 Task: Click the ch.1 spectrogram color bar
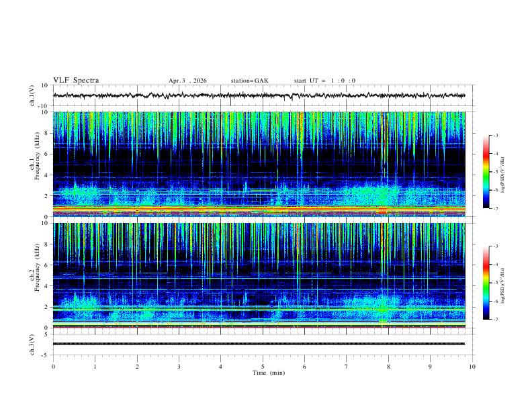(486, 172)
